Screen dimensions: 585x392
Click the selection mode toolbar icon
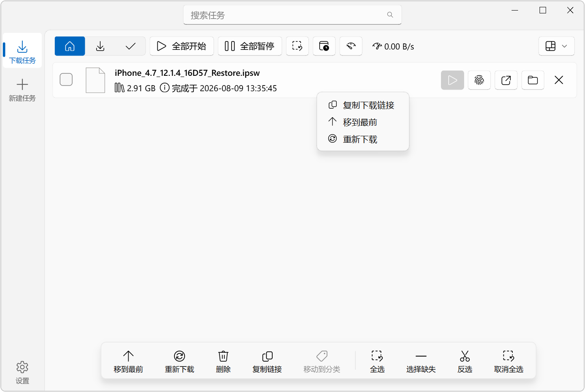pos(297,46)
